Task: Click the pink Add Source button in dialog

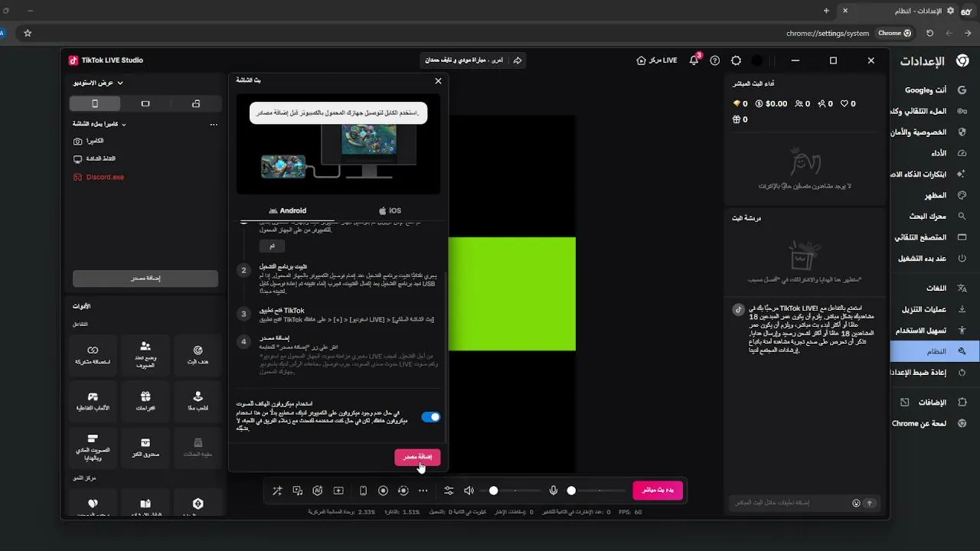Action: pos(417,457)
